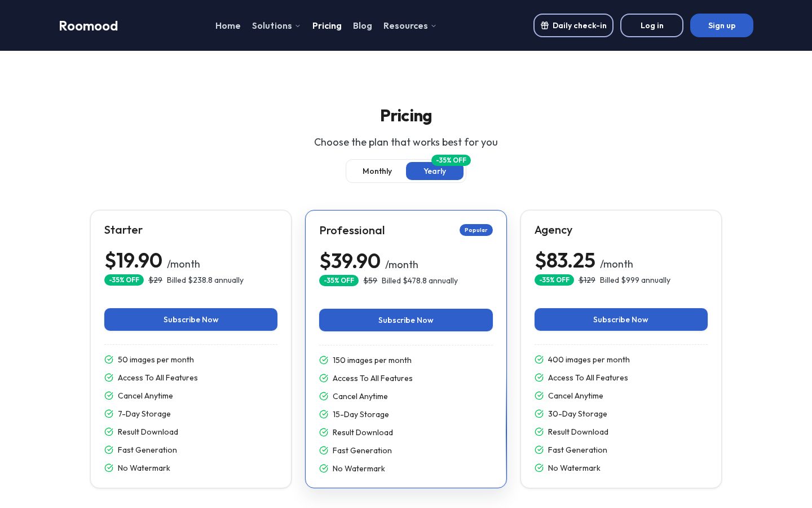Viewport: 812px width, 508px height.
Task: Click 'Billed $999 annually' text
Action: click(635, 280)
